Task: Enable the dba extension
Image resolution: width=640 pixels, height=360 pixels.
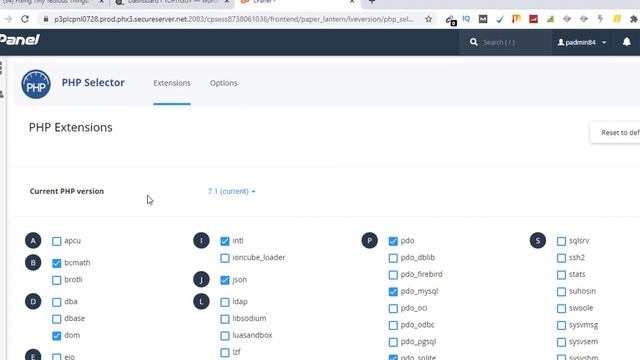Action: click(57, 302)
